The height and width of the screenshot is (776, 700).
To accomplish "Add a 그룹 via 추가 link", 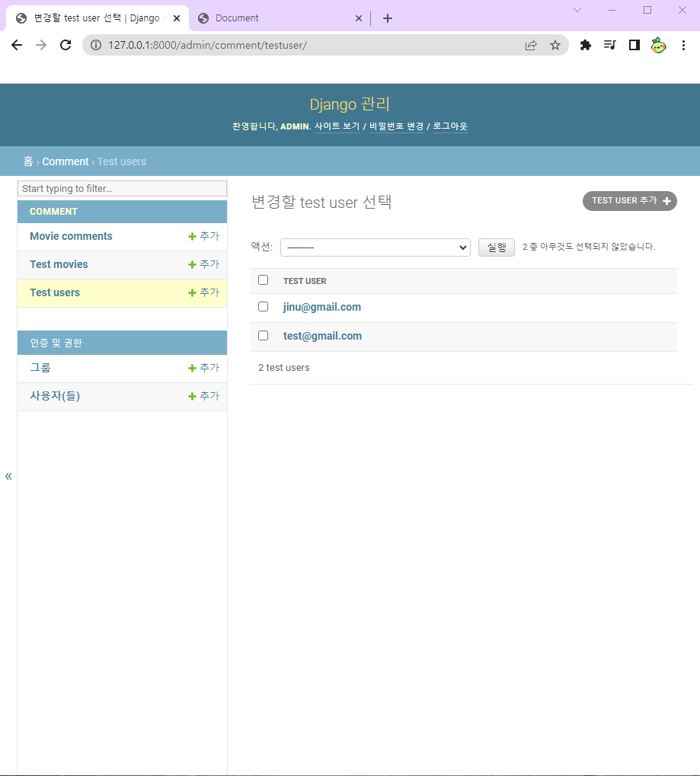I will 203,368.
